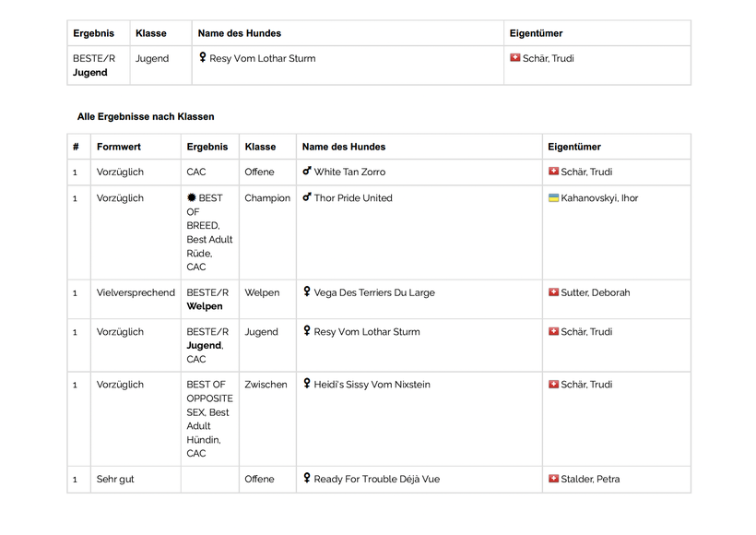Viewport: 756px width, 535px height.
Task: Click the Eigentümer header in the top table
Action: [x=536, y=33]
